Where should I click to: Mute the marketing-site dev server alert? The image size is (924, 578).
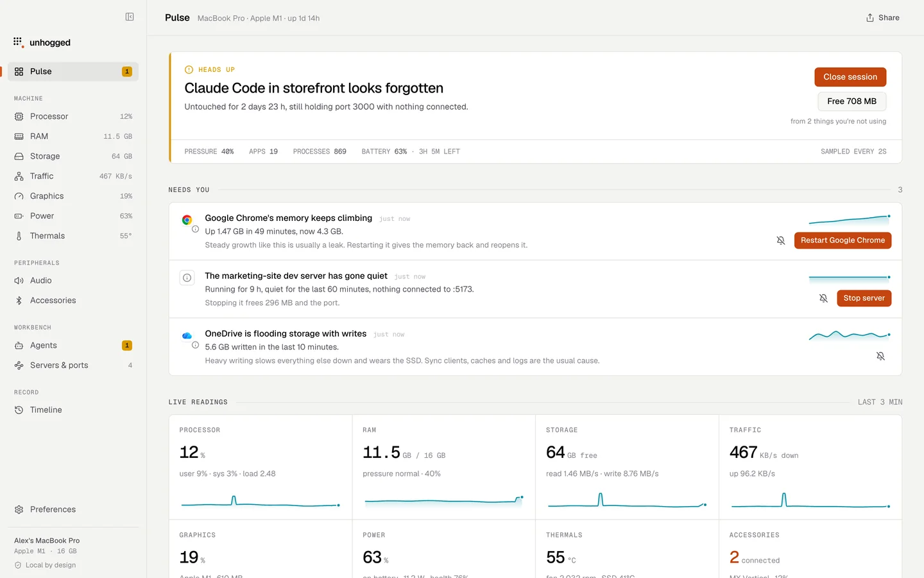824,298
